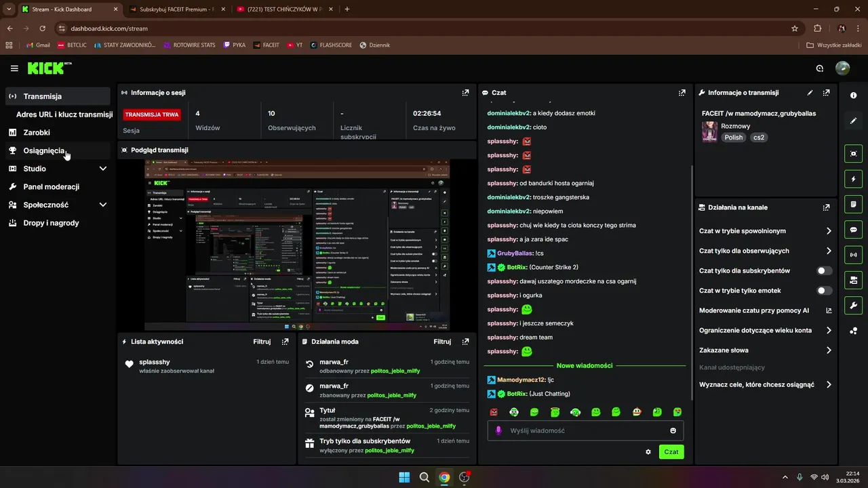Open the ROTOWIRE STATS bookmark
This screenshot has width=868, height=488.
(189, 45)
